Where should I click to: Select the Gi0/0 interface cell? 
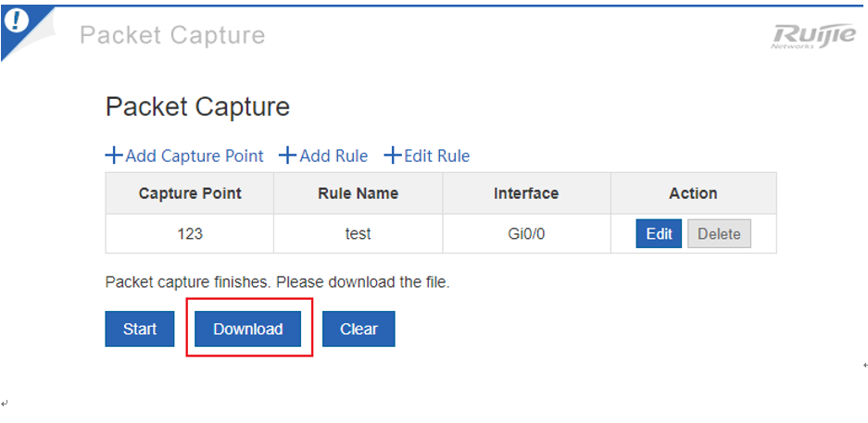[526, 234]
